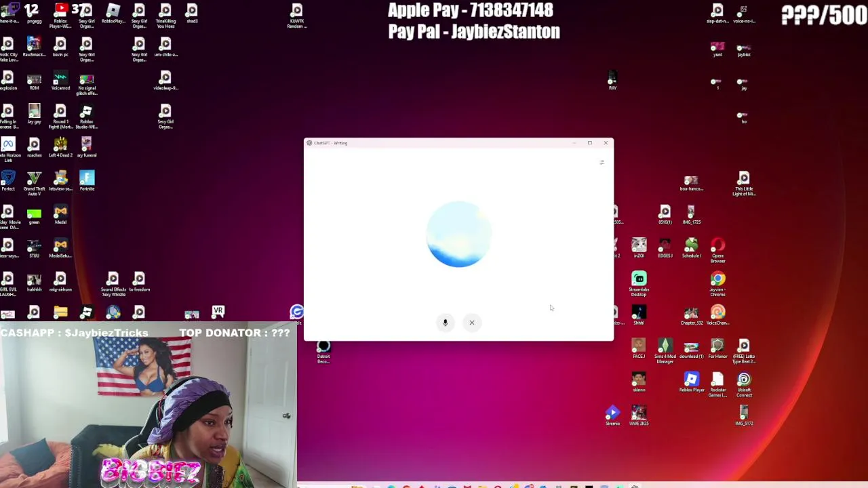The height and width of the screenshot is (488, 868).
Task: Select the No signal glitch effect file
Action: 87,83
